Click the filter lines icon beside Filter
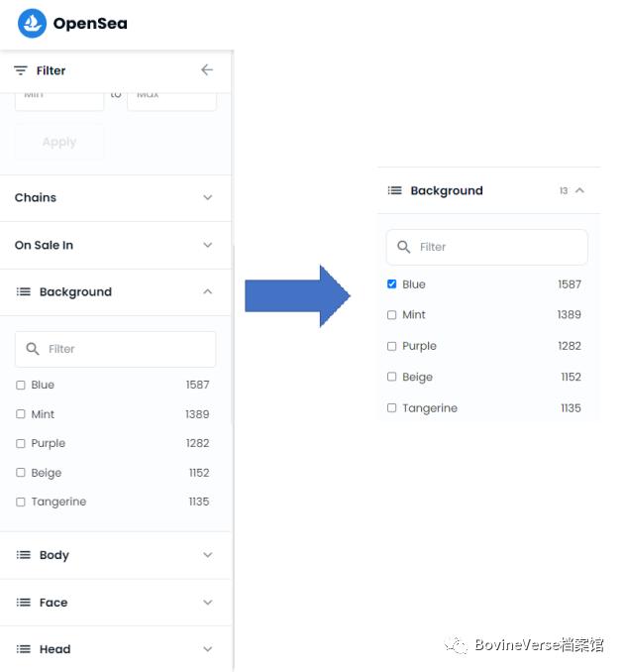 tap(21, 70)
